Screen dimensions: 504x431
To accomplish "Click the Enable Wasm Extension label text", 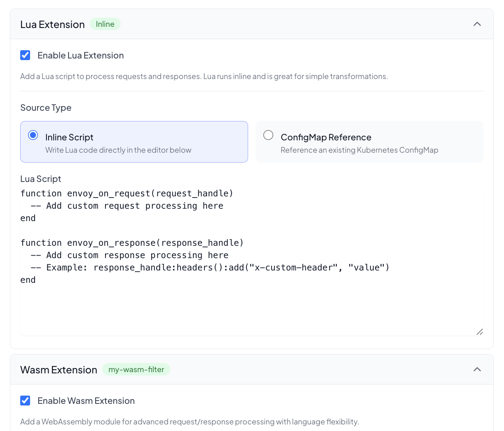I will tap(86, 401).
